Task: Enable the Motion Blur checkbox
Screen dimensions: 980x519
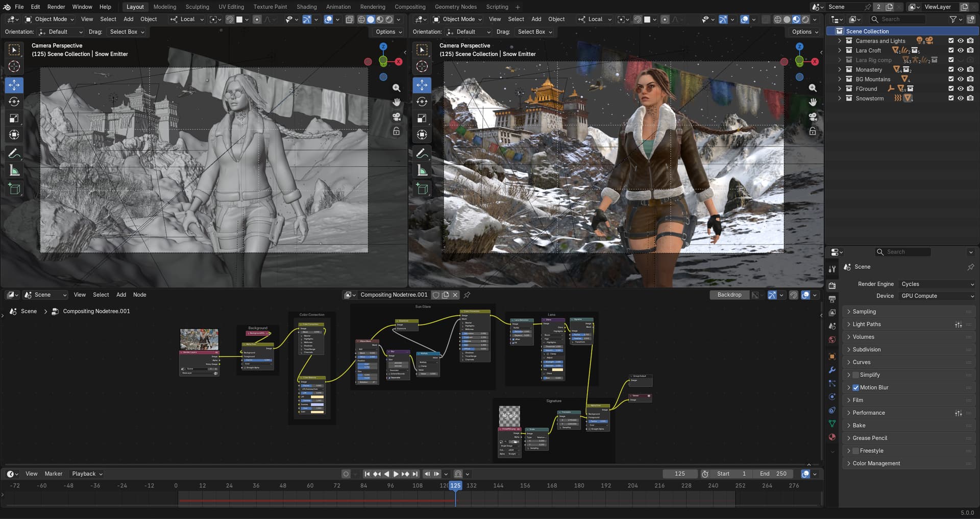Action: [855, 388]
